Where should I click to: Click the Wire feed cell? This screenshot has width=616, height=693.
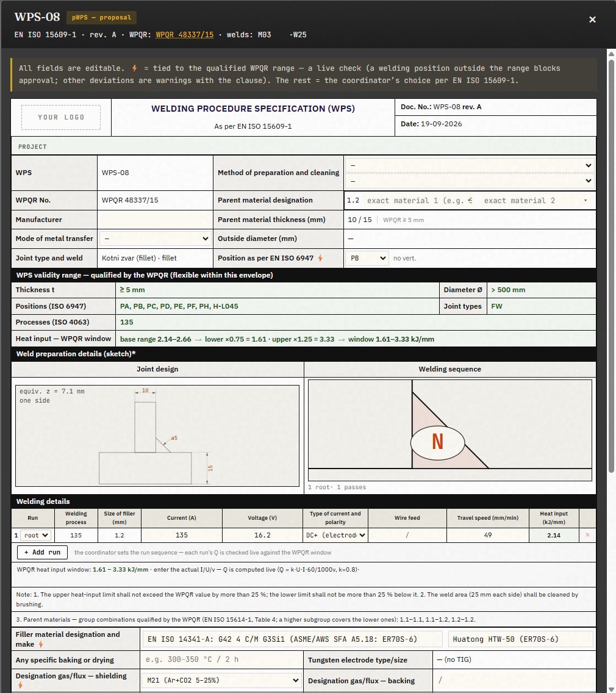(x=407, y=535)
